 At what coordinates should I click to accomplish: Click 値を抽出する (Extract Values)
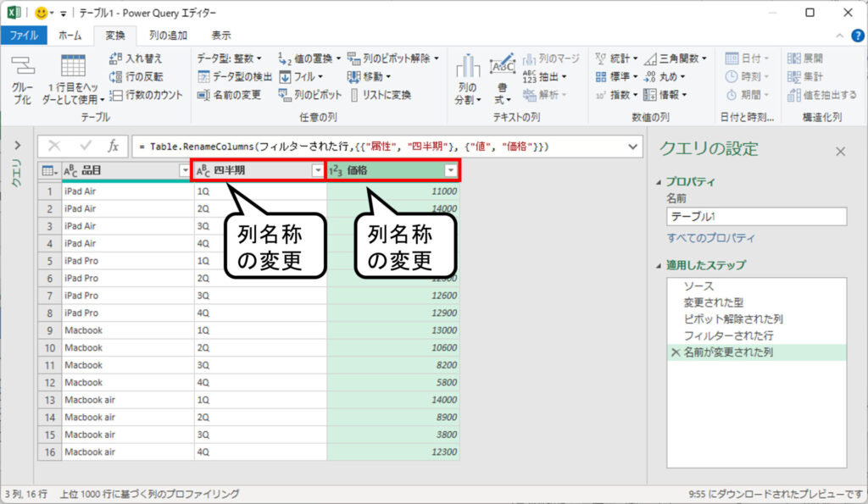[821, 95]
